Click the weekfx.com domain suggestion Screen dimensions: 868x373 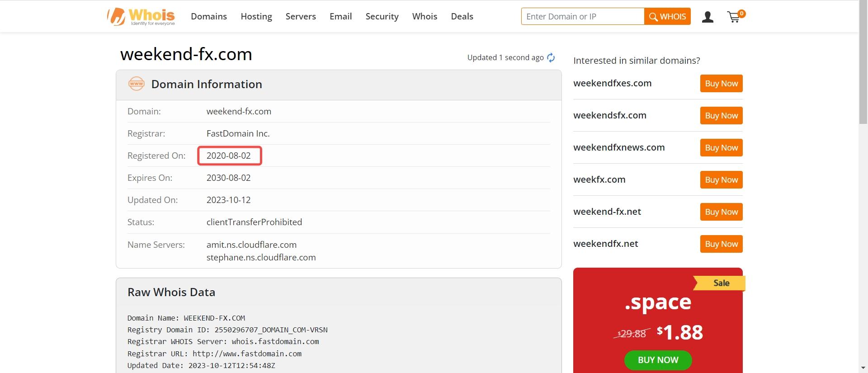click(x=599, y=179)
